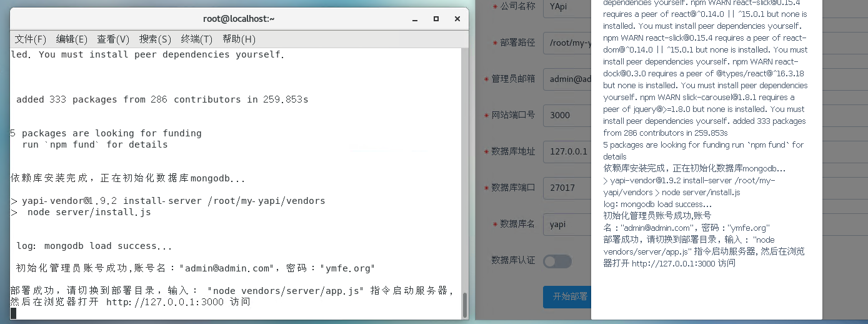Focus the 部署路径 input field
The height and width of the screenshot is (324, 868).
coord(566,43)
